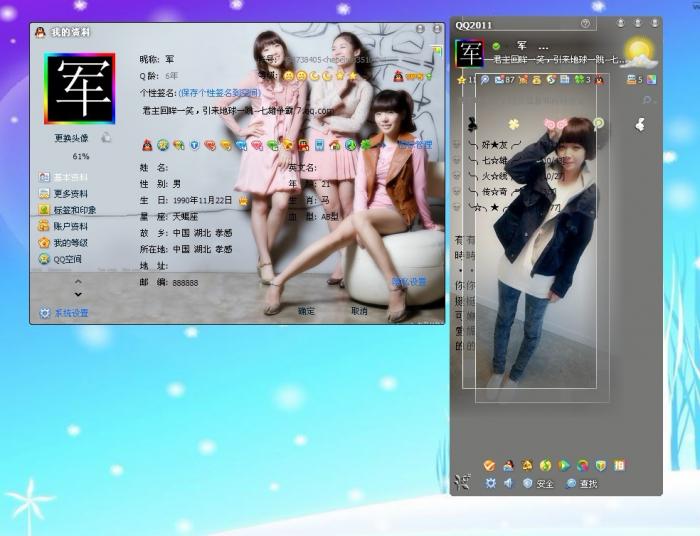Click the green clover icon showing 3
The height and width of the screenshot is (536, 700).
579,79
